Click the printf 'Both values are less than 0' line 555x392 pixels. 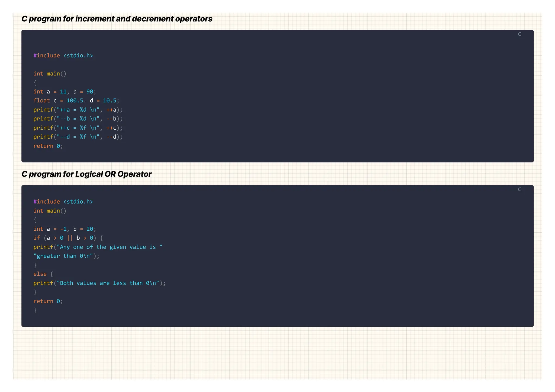[x=99, y=283]
